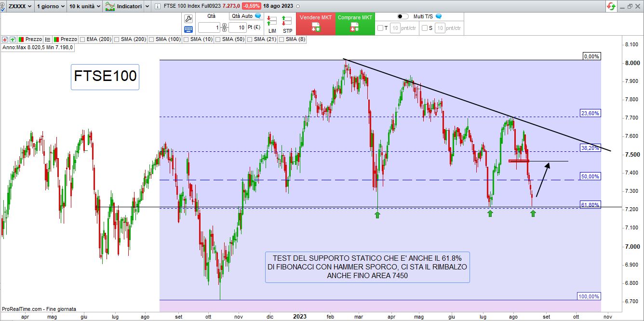The height and width of the screenshot is (321, 644).
Task: Click the list icon between Prezzo labels
Action: pos(48,39)
